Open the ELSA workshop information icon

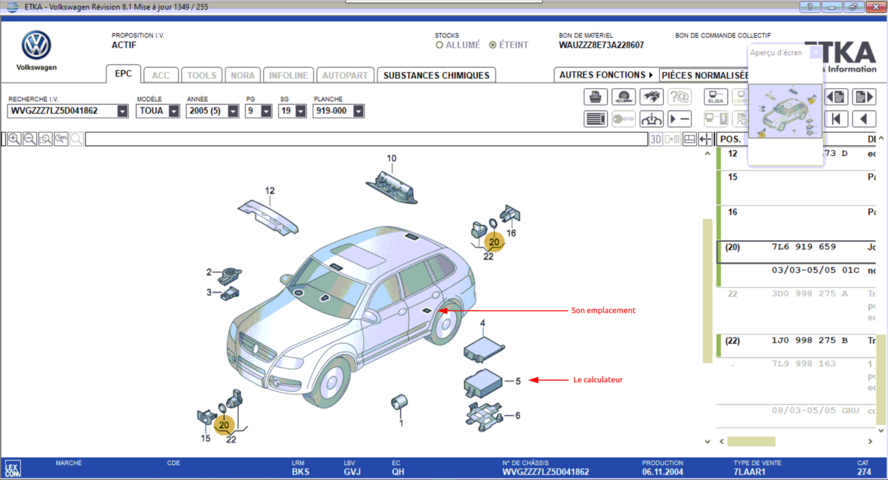(x=716, y=97)
